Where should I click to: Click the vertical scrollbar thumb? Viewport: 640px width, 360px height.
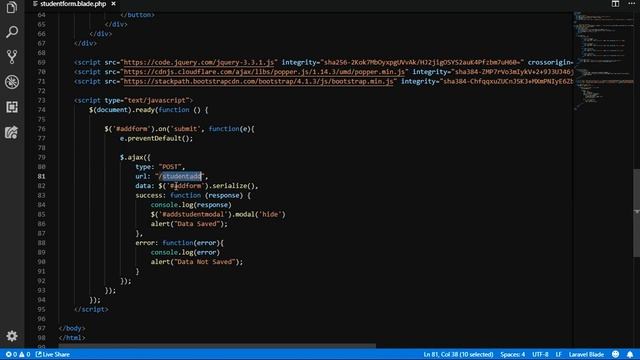click(x=636, y=213)
